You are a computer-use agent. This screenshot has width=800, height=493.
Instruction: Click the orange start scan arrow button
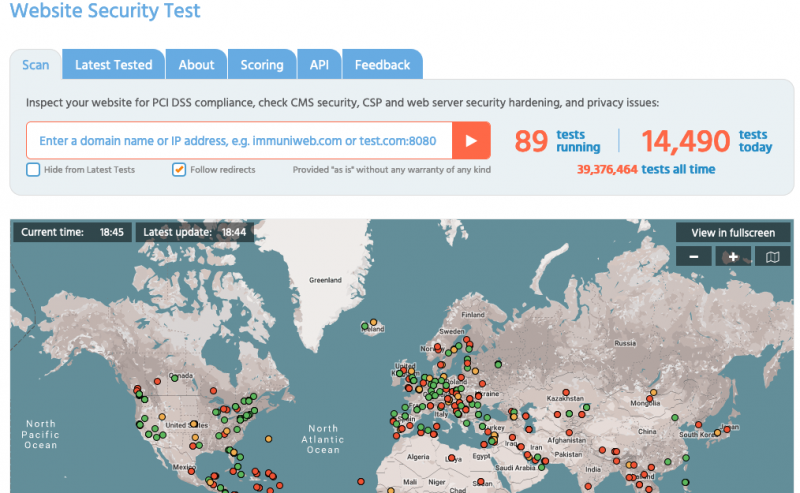click(471, 141)
